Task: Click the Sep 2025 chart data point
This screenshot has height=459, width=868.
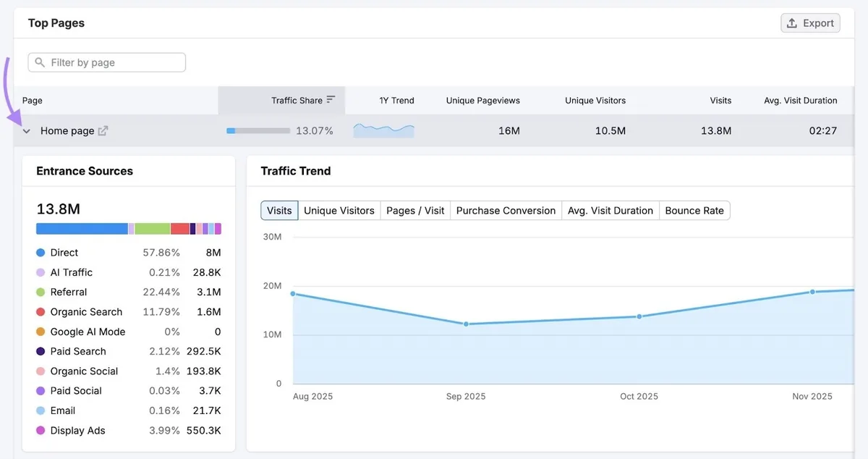Action: [466, 324]
